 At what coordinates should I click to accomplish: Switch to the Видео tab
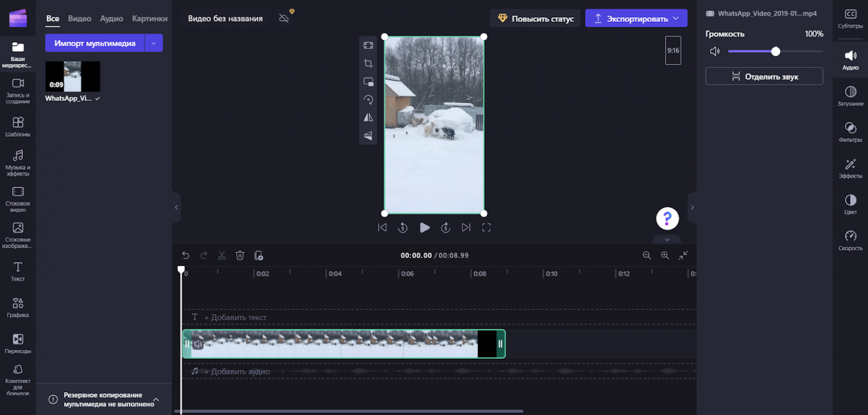pyautogui.click(x=80, y=18)
